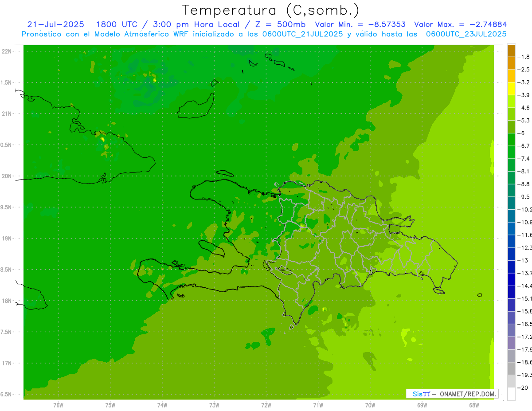532x411 pixels.
Task: Click the '-6.7' colorbar value
Action: coord(524,146)
